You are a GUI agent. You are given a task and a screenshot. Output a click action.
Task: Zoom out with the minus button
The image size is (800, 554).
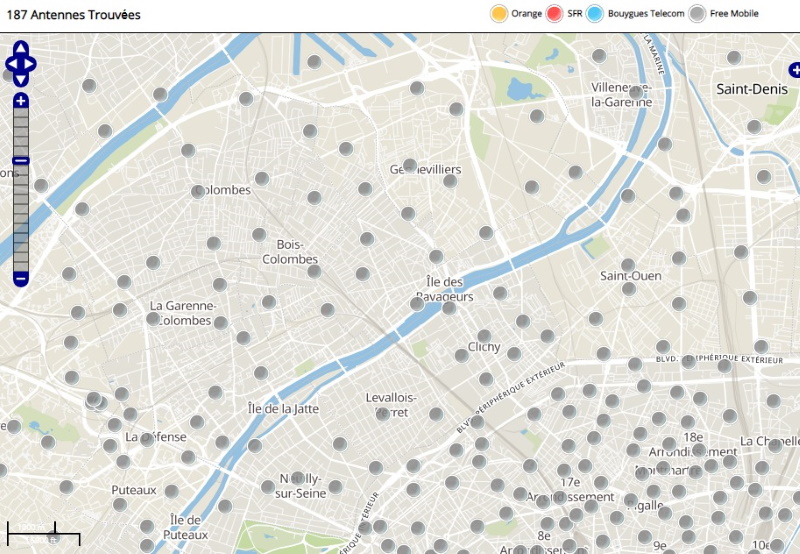pyautogui.click(x=21, y=278)
